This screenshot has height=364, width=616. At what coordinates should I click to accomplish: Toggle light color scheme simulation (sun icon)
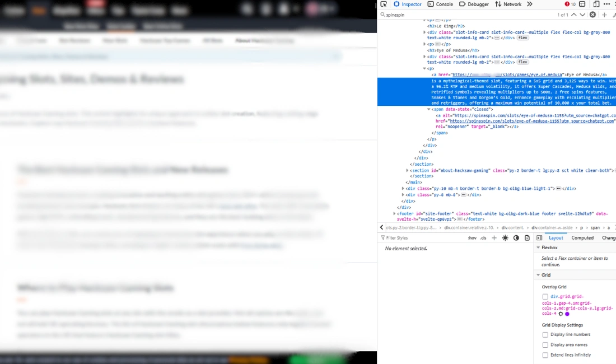pos(505,237)
